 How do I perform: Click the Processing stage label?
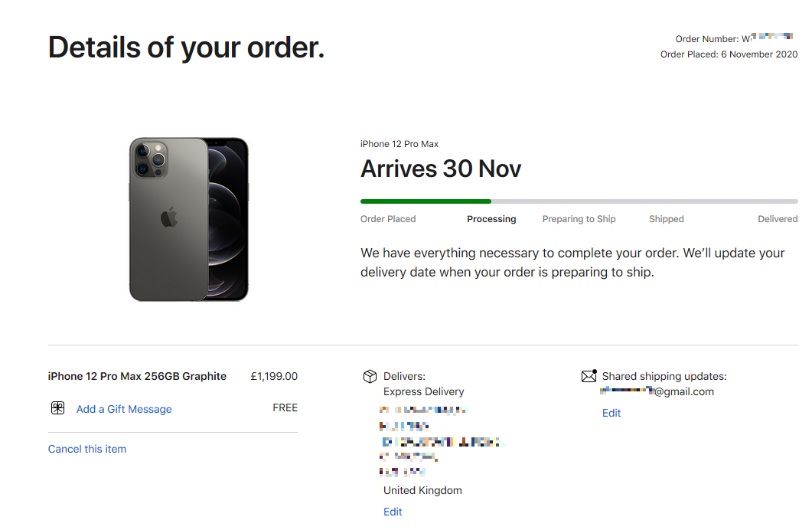(491, 219)
